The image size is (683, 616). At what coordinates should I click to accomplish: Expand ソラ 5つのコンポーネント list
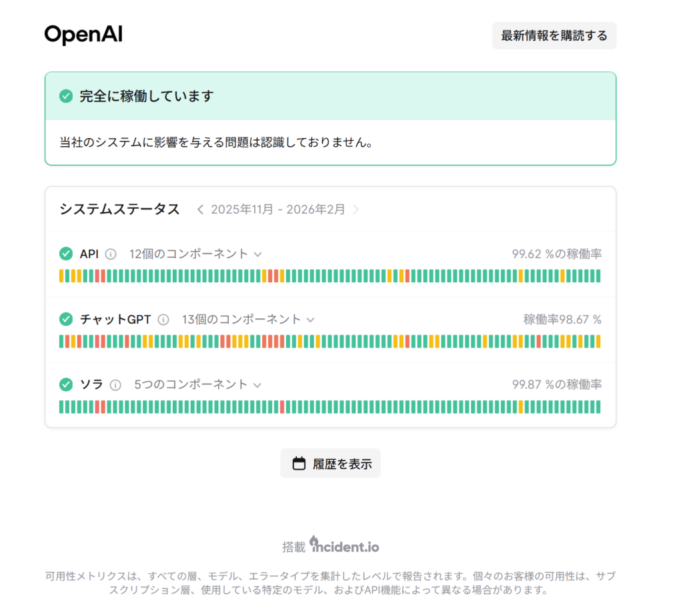pyautogui.click(x=257, y=385)
